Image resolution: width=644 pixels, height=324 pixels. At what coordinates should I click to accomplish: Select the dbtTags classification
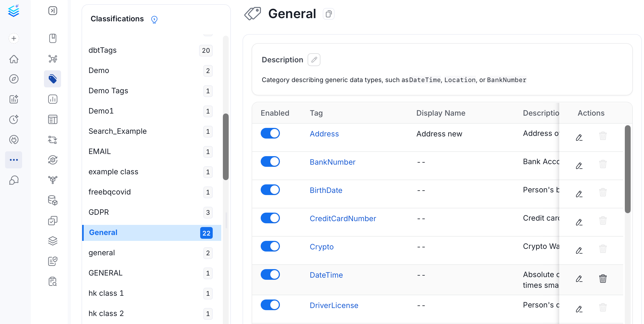152,50
